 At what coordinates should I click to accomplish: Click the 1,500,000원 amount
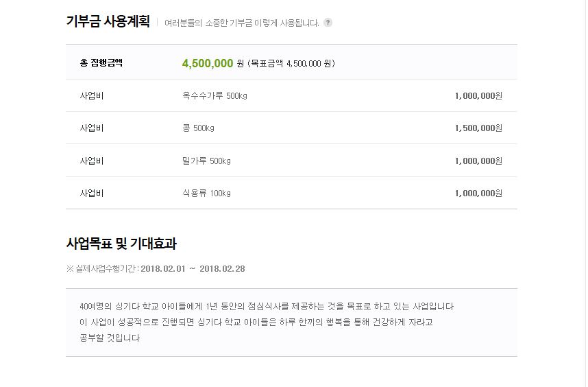click(x=478, y=128)
